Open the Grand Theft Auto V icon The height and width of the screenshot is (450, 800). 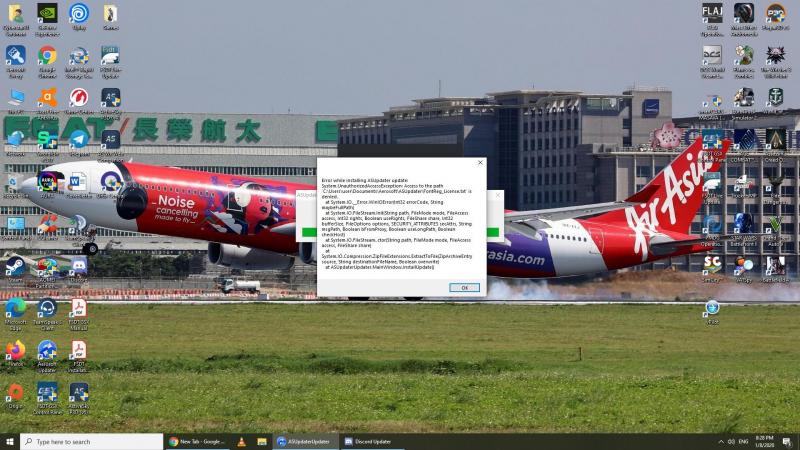point(776,230)
